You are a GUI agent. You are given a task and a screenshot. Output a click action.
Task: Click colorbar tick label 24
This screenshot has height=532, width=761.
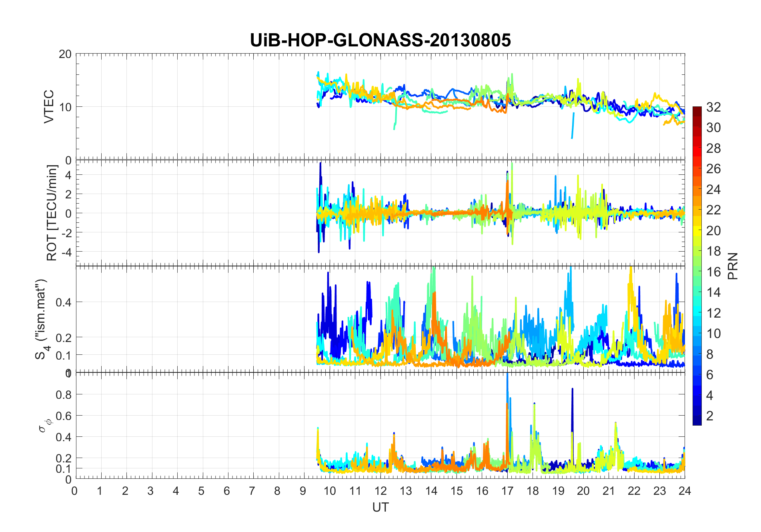point(713,190)
